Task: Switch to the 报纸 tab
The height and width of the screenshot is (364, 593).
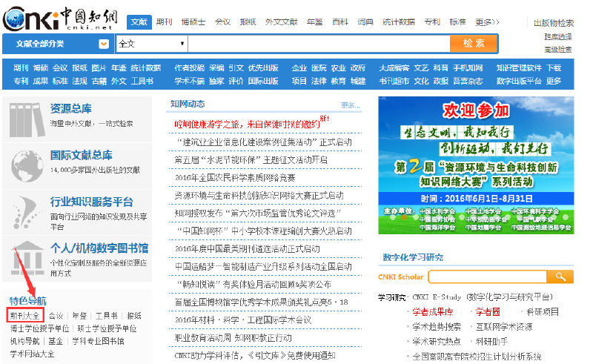Action: [x=248, y=22]
